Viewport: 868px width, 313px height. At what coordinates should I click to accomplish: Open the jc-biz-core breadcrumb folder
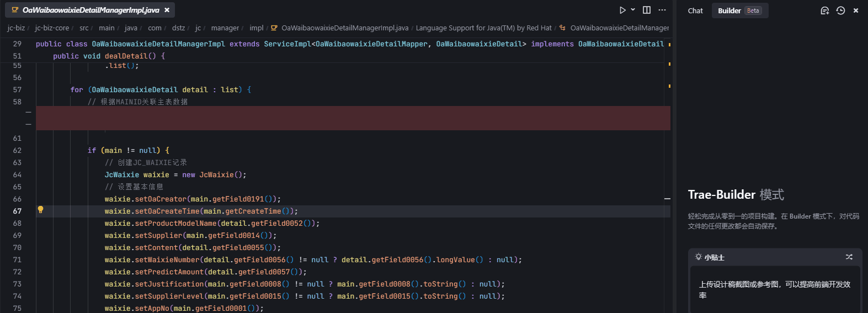click(52, 28)
